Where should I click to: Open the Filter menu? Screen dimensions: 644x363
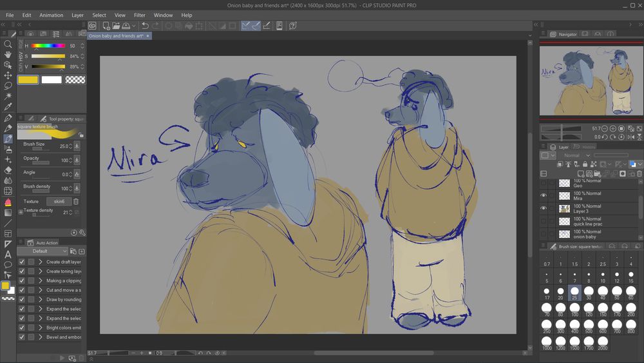tap(140, 15)
